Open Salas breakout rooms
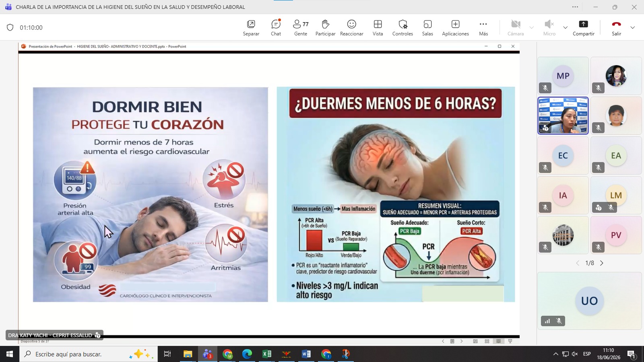 pos(427,28)
